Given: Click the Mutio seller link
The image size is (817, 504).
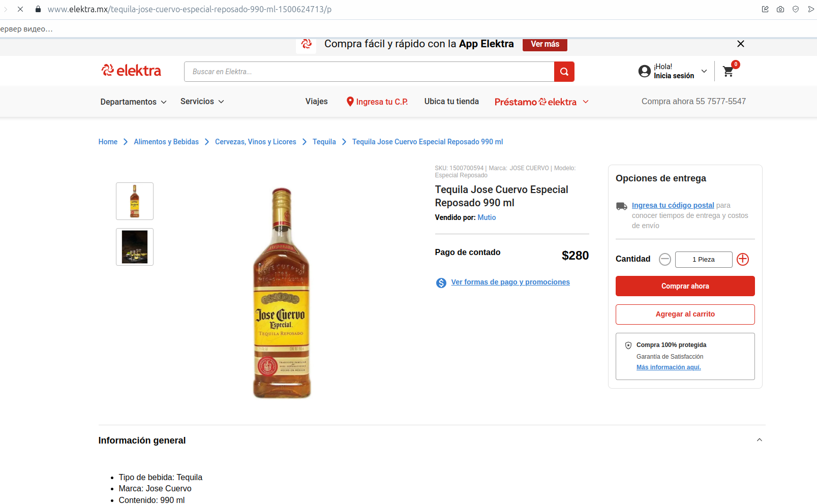Looking at the screenshot, I should click(487, 217).
